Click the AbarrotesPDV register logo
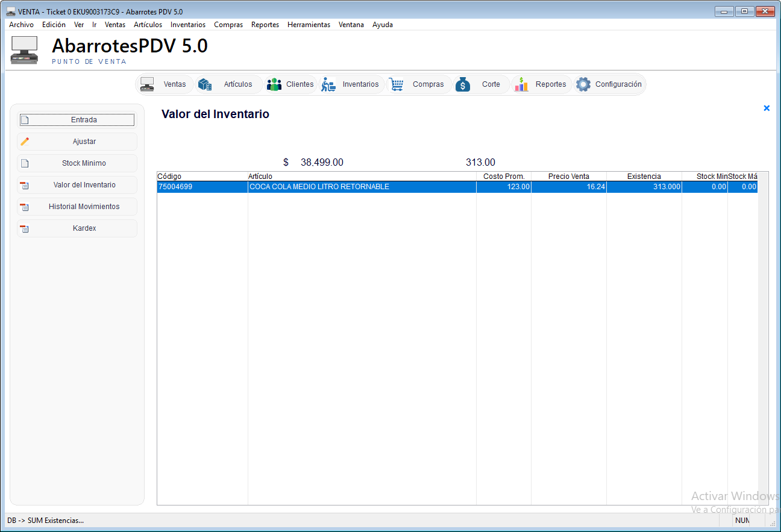781x532 pixels. coord(25,50)
